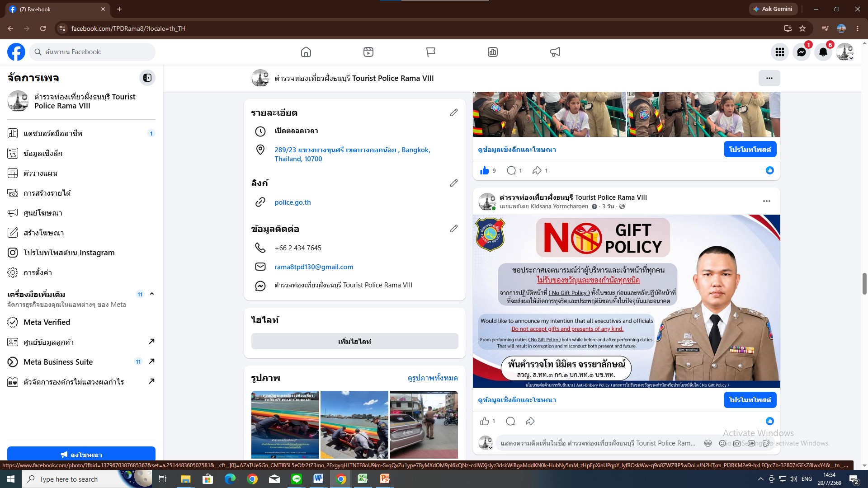Open the page address link 289/23 Bangkok
The height and width of the screenshot is (488, 868).
[x=352, y=155]
